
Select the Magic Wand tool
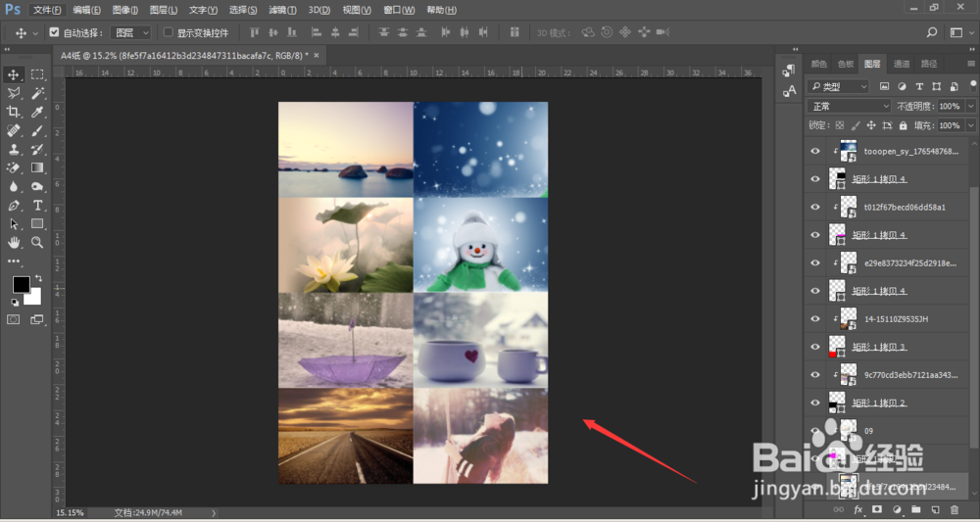tap(37, 94)
